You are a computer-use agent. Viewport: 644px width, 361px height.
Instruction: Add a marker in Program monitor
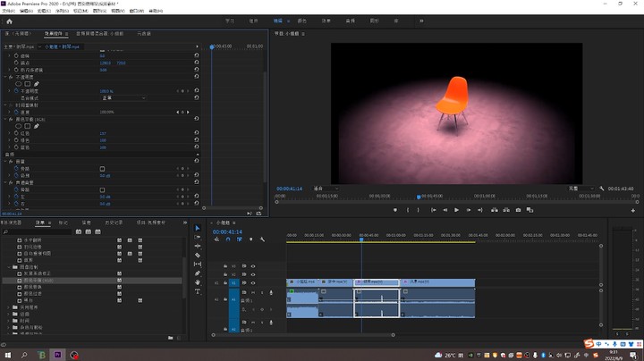tap(394, 210)
